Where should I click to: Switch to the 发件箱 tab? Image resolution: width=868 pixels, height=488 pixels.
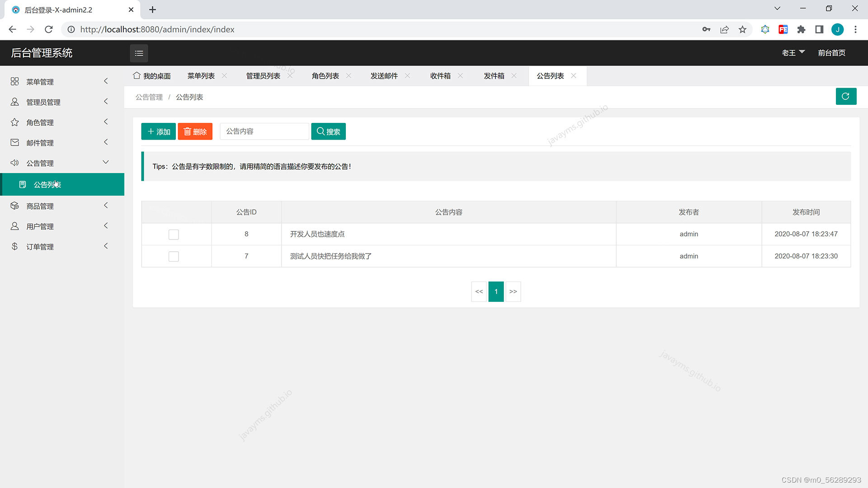pyautogui.click(x=494, y=76)
